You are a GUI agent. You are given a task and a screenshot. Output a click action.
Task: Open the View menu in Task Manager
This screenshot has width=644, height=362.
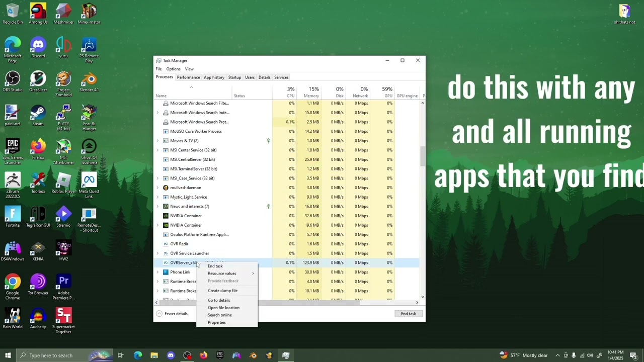(x=189, y=69)
